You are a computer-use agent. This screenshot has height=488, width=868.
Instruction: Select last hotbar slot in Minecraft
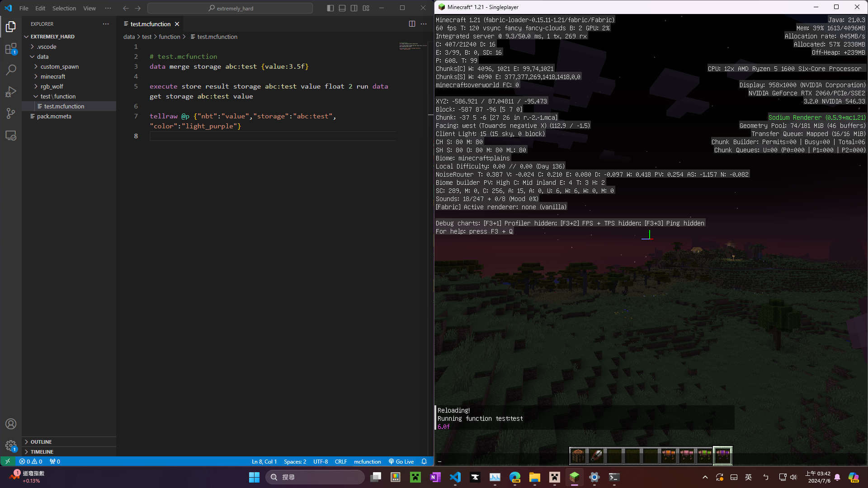pos(722,455)
